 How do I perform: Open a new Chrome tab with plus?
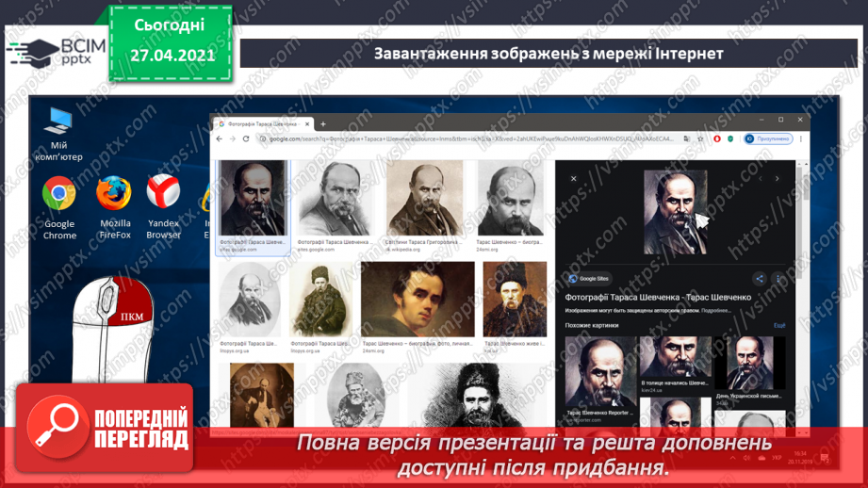(x=323, y=124)
